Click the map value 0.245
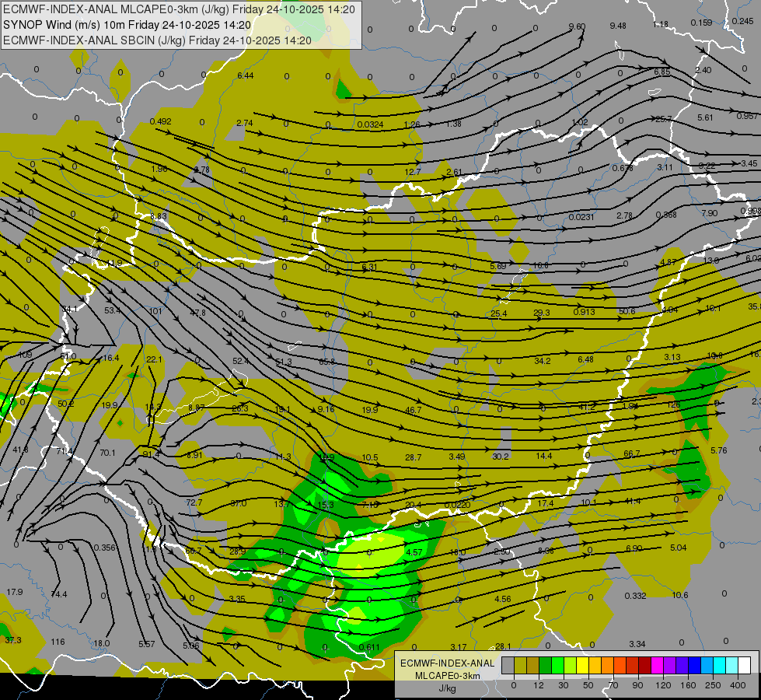 point(742,21)
